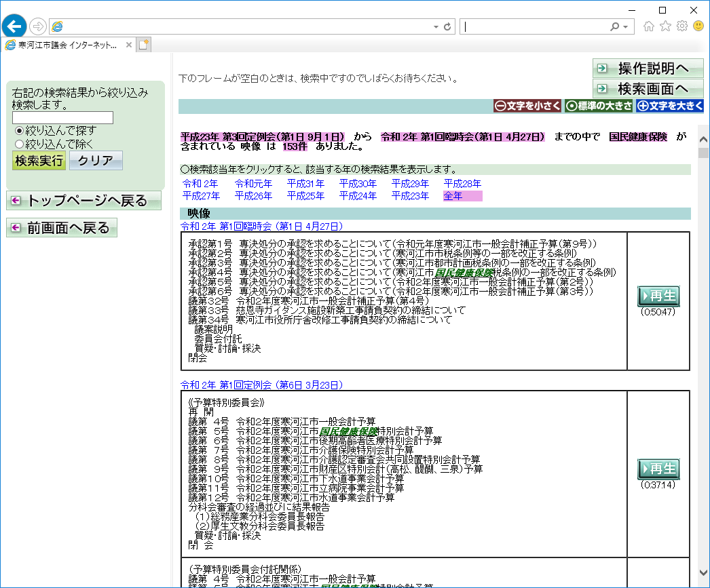Click the 検索実行 button

(39, 161)
